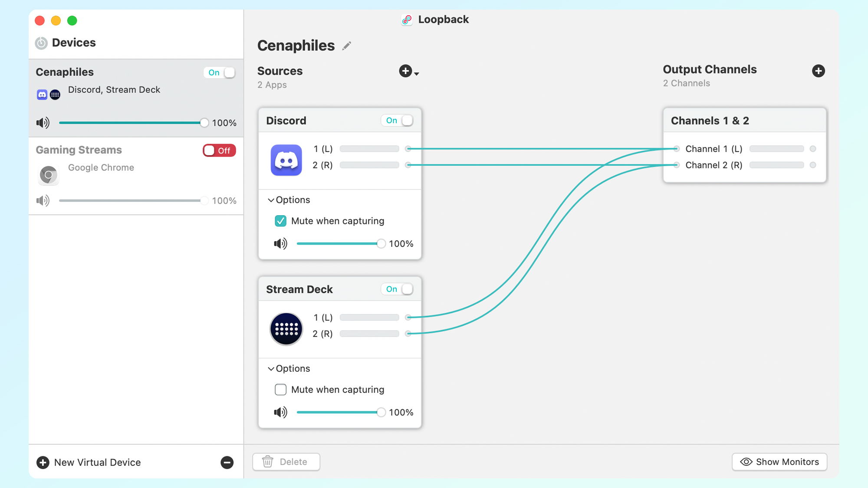Click the green maximize window button
Viewport: 868px width, 488px height.
72,20
